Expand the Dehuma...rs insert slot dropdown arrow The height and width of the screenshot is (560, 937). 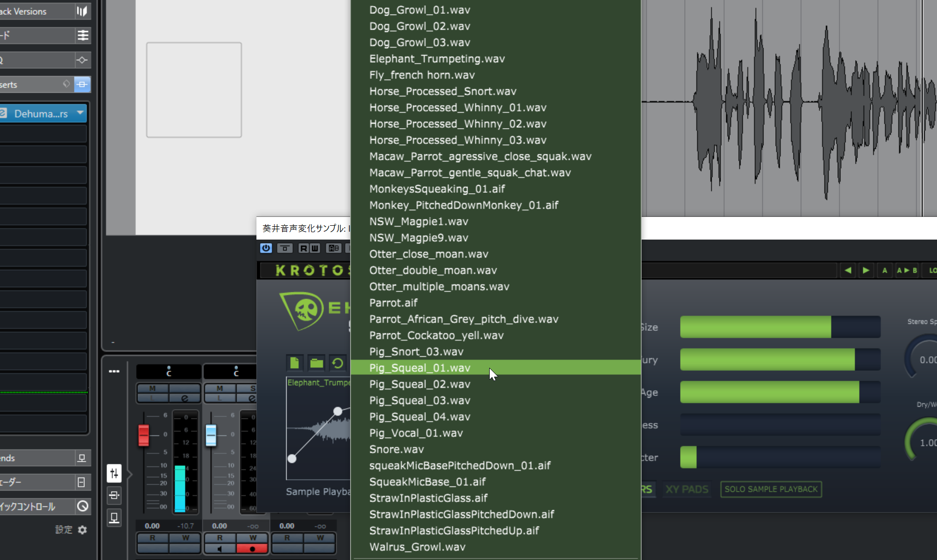pos(80,113)
